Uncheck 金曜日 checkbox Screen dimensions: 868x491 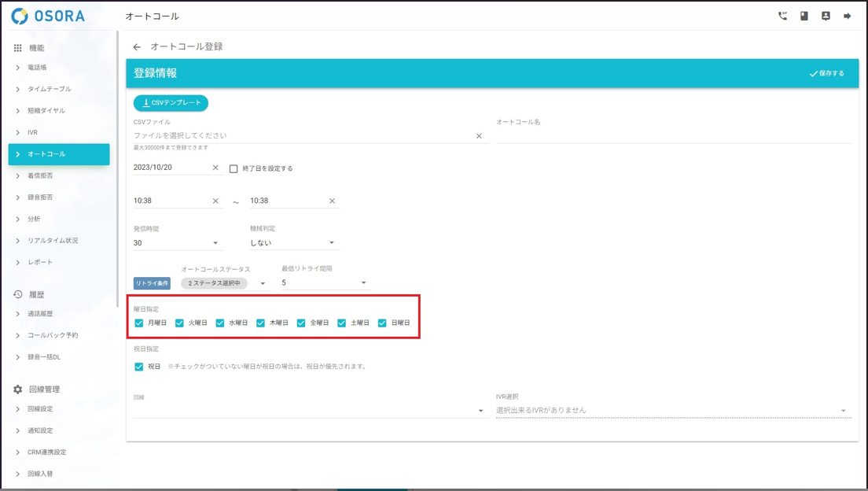coord(301,323)
